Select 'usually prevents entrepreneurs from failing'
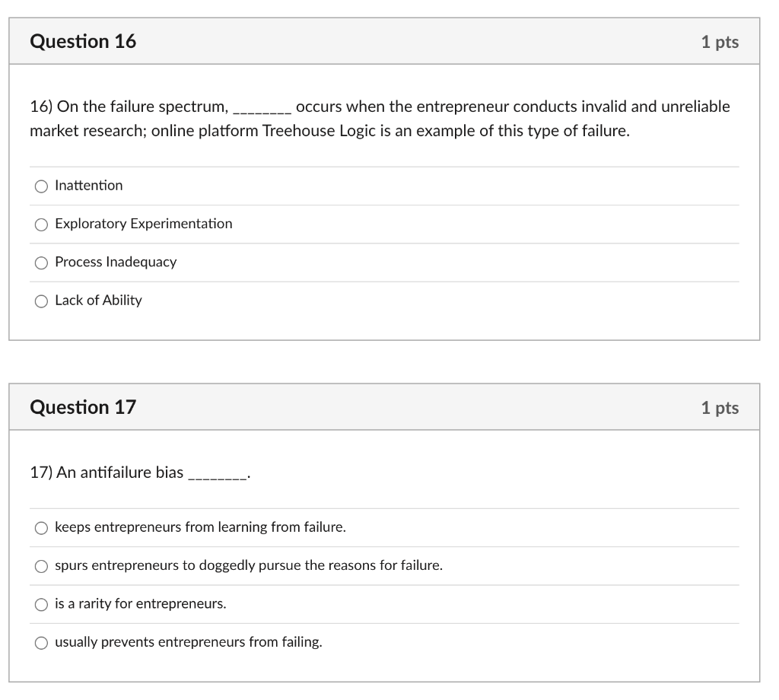The width and height of the screenshot is (779, 700). [41, 642]
